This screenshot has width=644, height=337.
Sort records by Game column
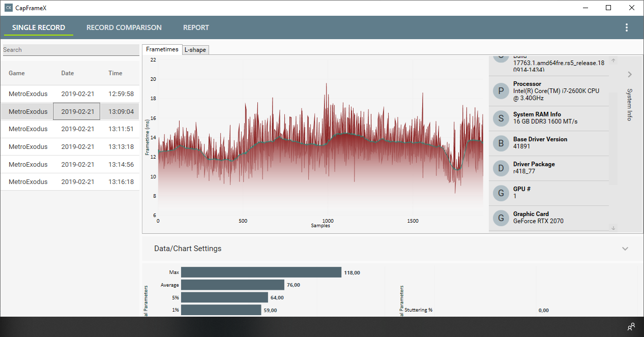point(17,73)
